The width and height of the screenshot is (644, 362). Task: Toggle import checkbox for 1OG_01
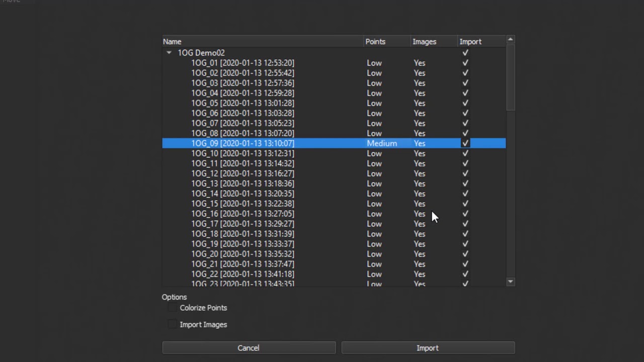point(465,63)
